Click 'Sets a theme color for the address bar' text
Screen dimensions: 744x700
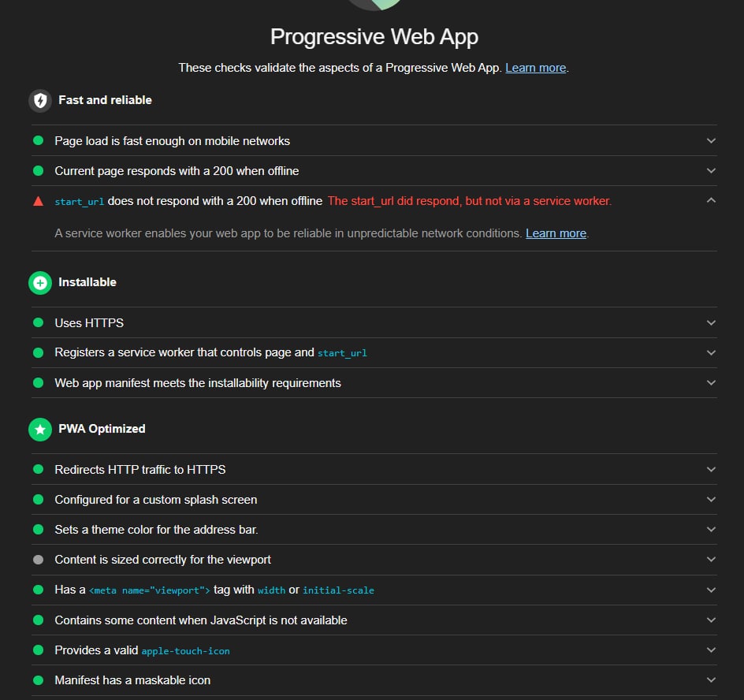coord(156,530)
